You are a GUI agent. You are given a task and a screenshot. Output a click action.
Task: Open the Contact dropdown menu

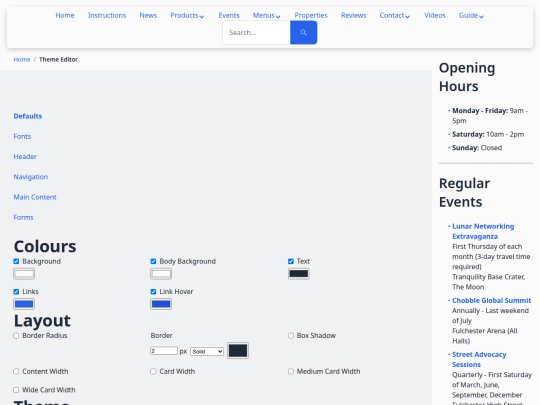(395, 15)
